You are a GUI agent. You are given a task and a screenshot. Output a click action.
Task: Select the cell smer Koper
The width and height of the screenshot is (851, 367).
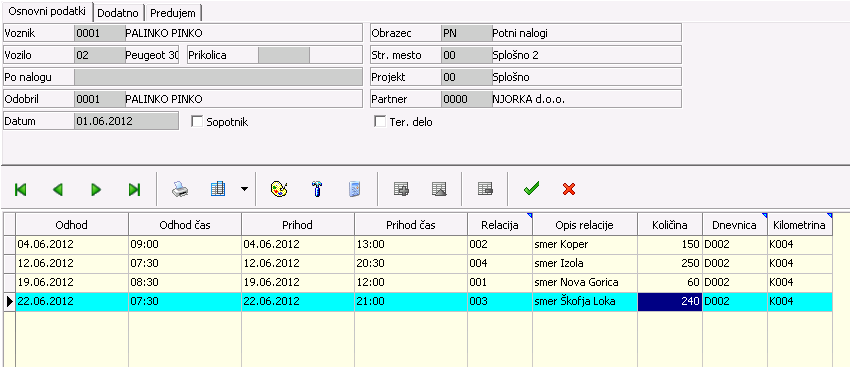(585, 245)
